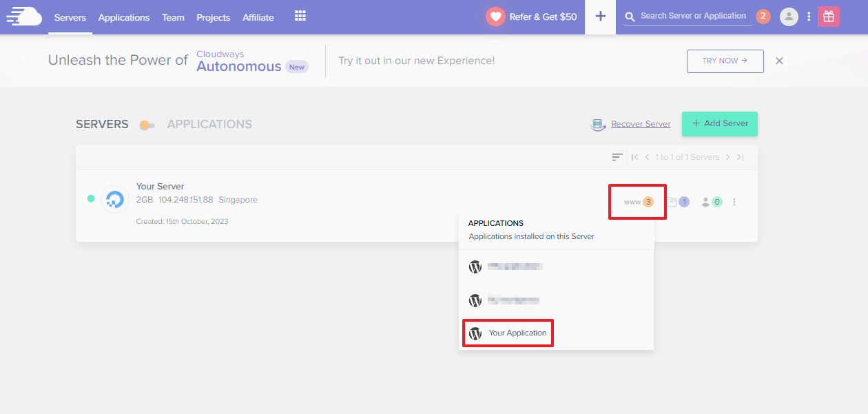This screenshot has width=868, height=414.
Task: Click the DigitalOcean provider logo
Action: 115,199
